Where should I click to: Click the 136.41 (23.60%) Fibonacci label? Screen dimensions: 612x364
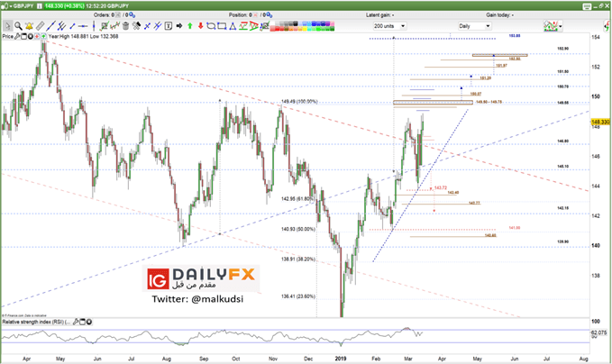[298, 296]
